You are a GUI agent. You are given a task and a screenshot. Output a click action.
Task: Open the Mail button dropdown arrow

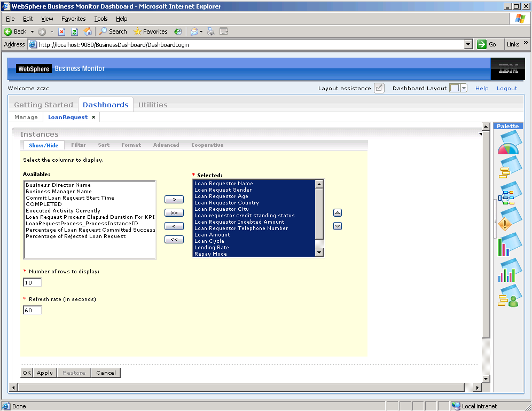pyautogui.click(x=201, y=31)
